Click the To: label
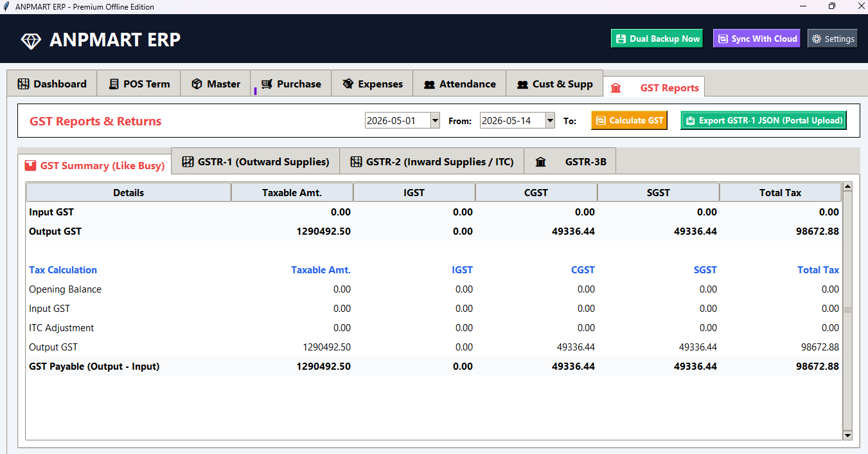Screen dimensions: 868x454 [x=570, y=121]
